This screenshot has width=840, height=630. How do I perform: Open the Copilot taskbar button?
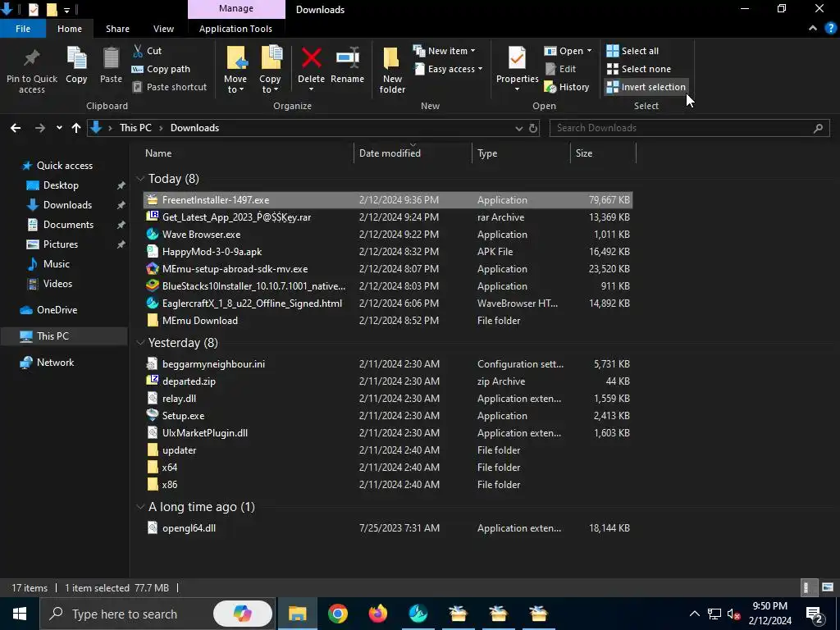242,614
